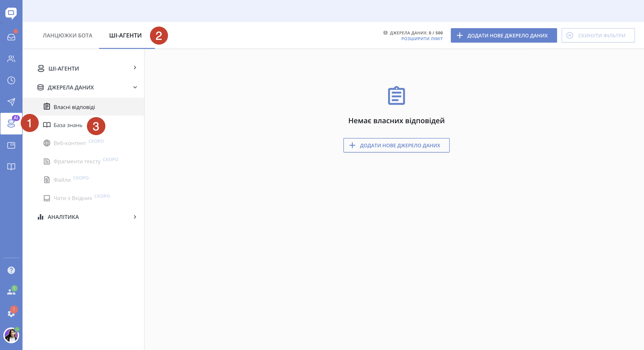Open the Inbox tray icon in sidebar

tap(11, 37)
